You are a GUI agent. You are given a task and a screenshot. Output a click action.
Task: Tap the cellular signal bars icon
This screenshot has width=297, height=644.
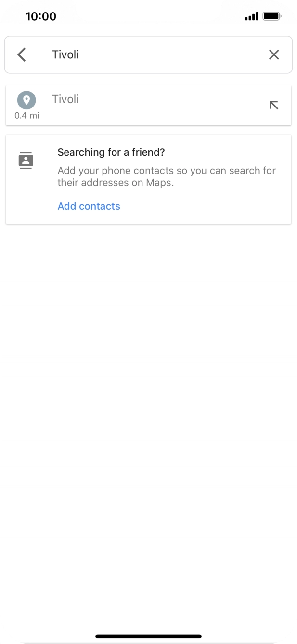251,17
